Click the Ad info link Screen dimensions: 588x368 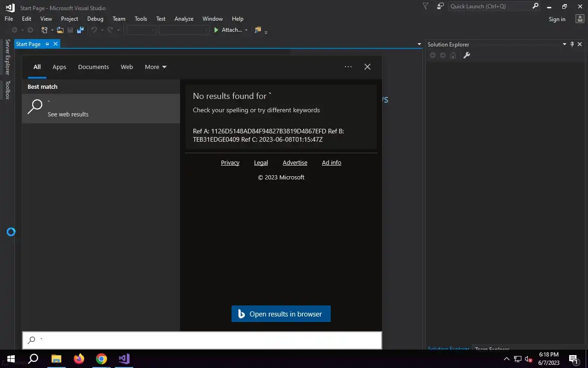pos(332,163)
